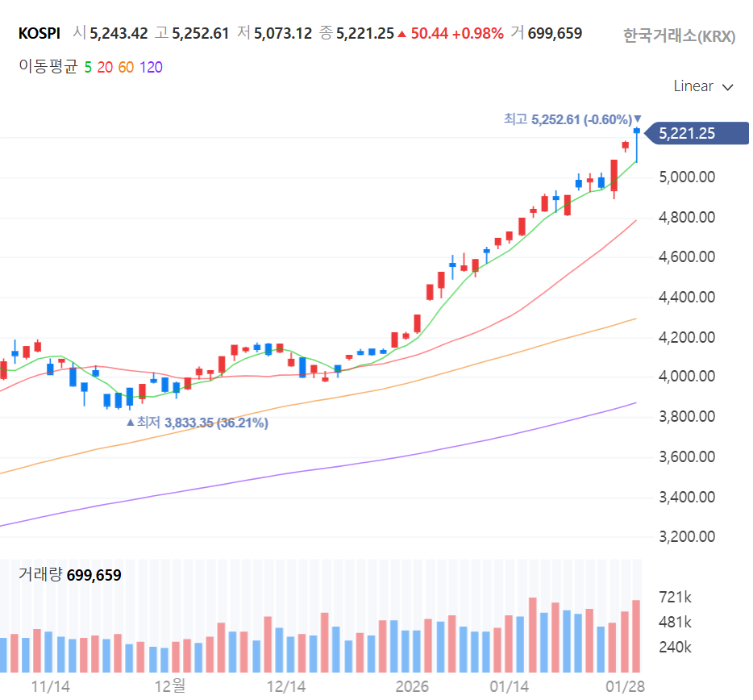Click the 12월 date axis label
The image size is (753, 700).
tap(170, 686)
